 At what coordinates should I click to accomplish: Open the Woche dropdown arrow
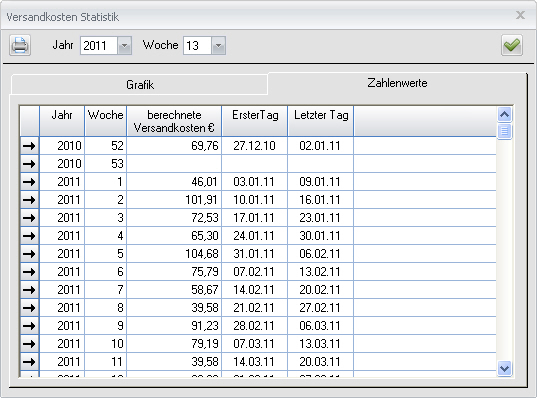(x=218, y=45)
